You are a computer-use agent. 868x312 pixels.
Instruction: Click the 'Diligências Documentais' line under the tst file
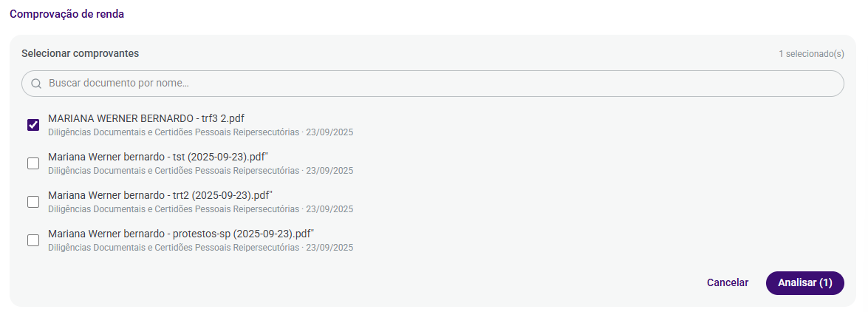200,171
